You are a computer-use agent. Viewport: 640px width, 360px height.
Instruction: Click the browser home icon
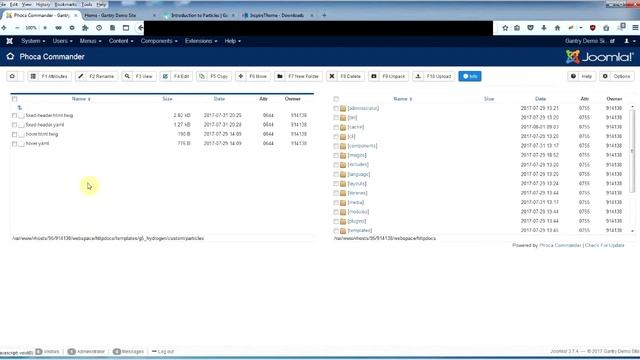tap(557, 28)
